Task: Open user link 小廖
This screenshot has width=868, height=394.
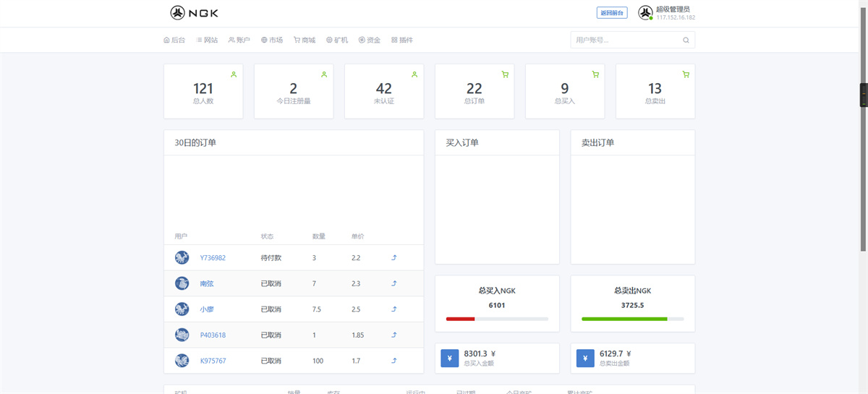Action: coord(207,309)
